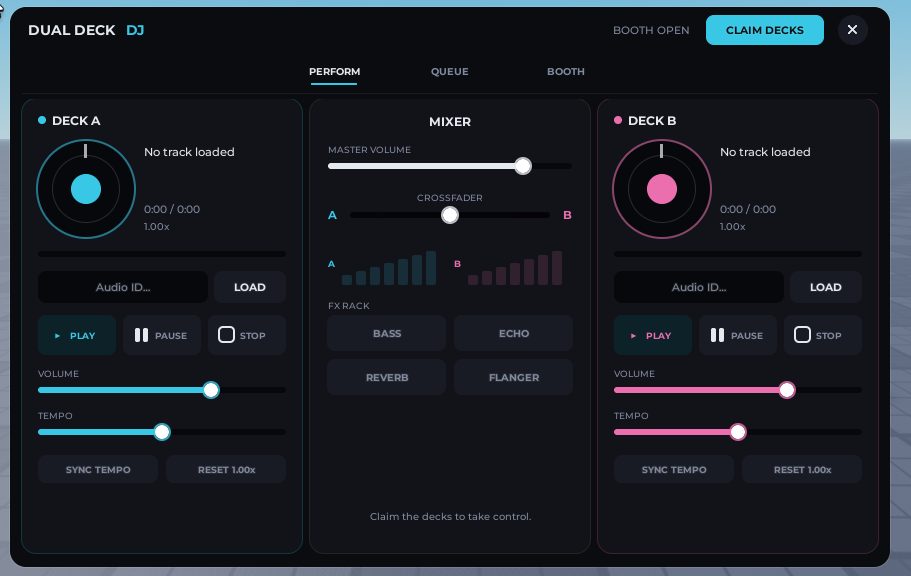Click the Master Volume slider handle

(x=523, y=166)
